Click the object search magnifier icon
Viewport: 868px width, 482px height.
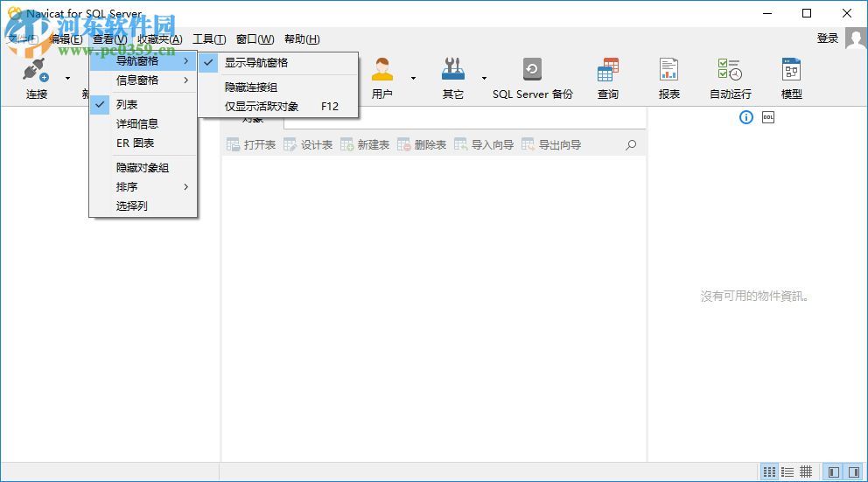pyautogui.click(x=631, y=145)
